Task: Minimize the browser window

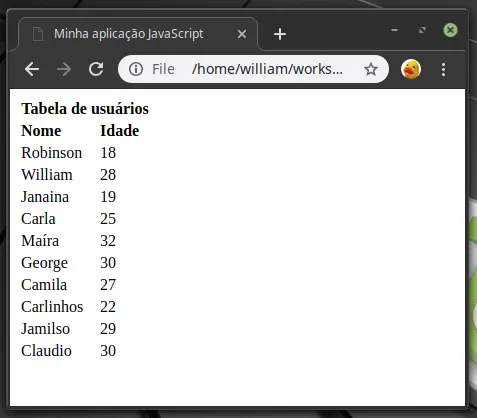Action: (x=394, y=30)
